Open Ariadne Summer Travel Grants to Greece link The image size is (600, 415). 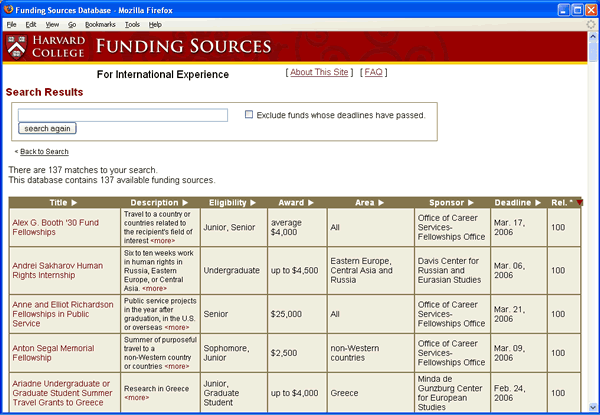tap(62, 393)
